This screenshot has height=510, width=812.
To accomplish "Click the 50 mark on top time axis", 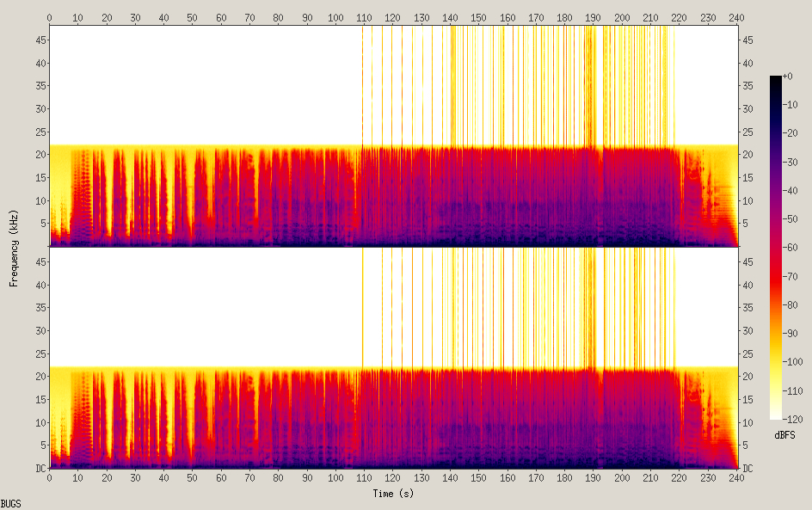I will point(192,17).
